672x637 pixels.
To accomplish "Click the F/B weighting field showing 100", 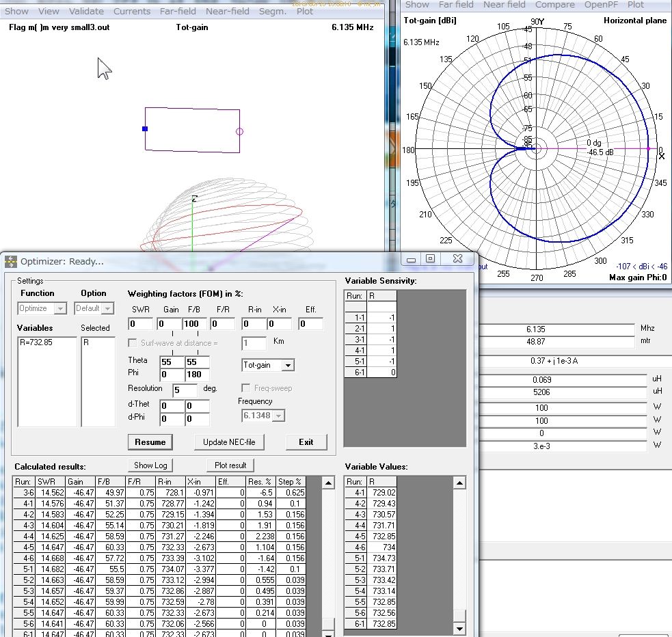I will click(x=195, y=324).
